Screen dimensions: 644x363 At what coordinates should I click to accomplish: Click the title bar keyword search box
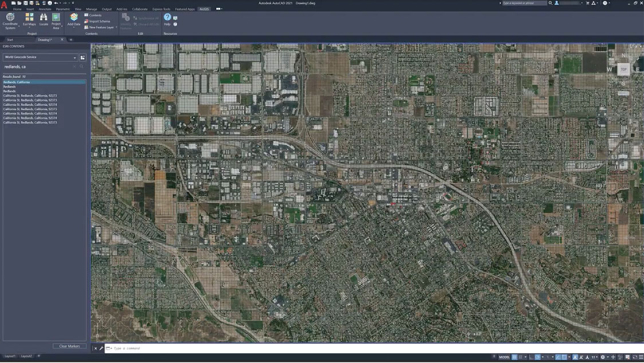[x=524, y=3]
